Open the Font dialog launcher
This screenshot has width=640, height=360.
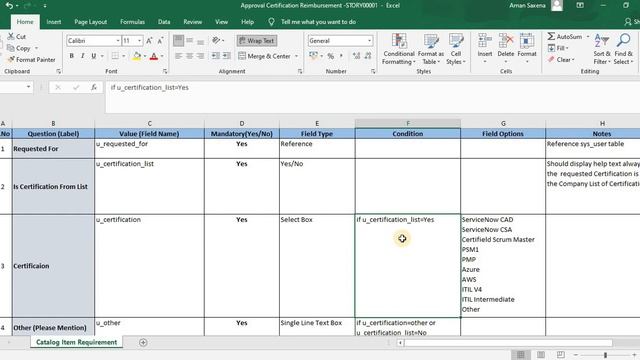(x=165, y=71)
